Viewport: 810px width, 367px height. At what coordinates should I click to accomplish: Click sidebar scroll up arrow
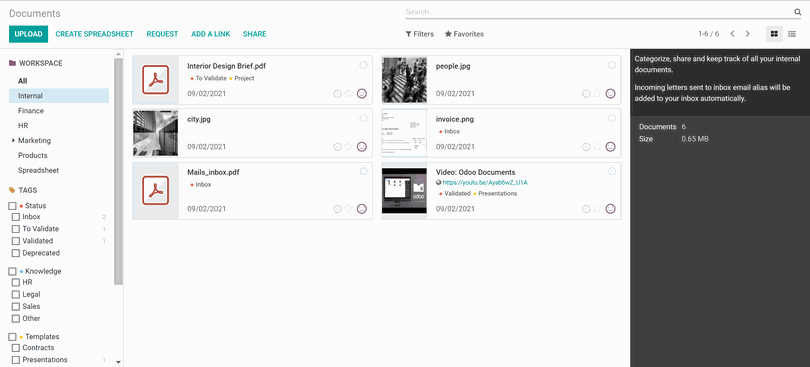(118, 54)
